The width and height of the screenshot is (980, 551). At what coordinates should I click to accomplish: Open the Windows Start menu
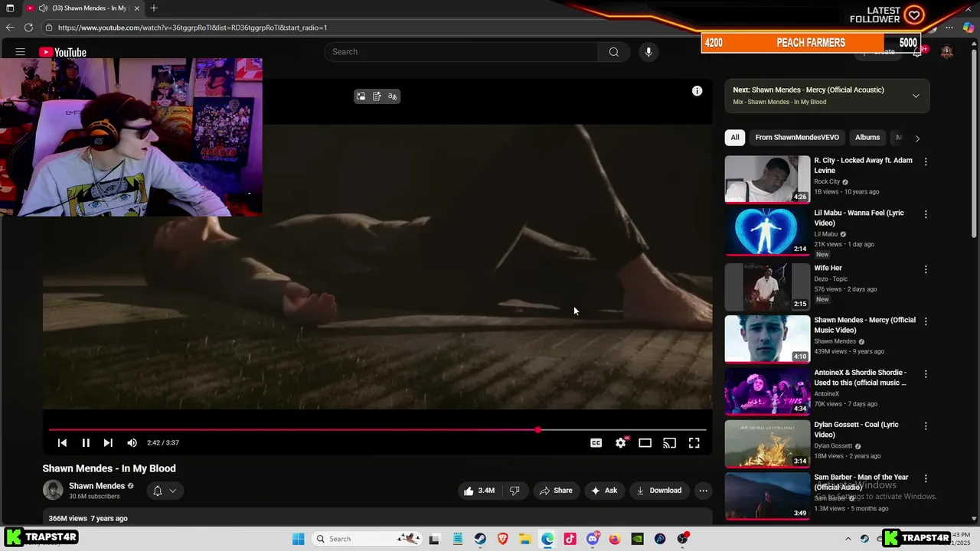click(x=298, y=539)
